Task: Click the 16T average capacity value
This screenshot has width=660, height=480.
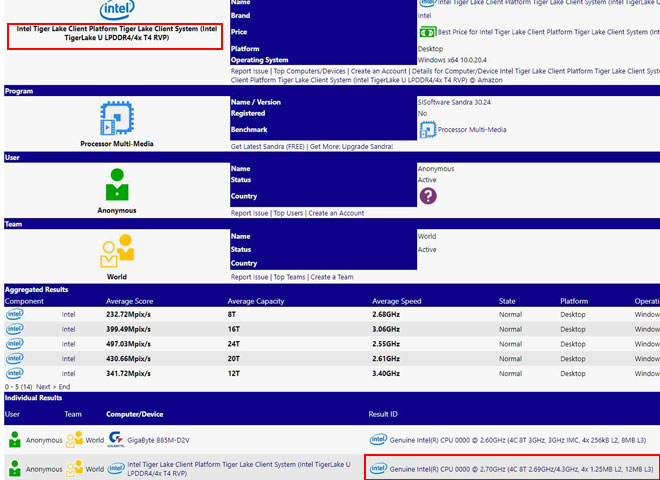Action: coord(234,329)
